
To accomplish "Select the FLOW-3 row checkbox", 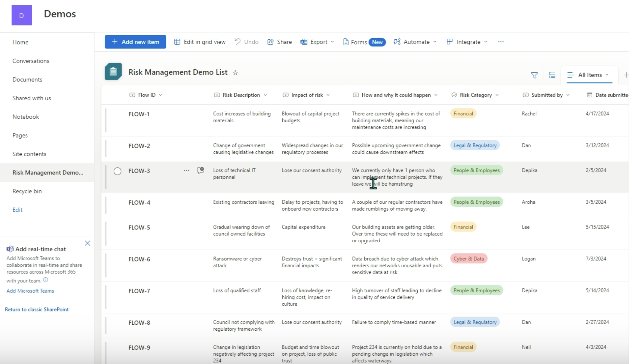I will tap(117, 171).
